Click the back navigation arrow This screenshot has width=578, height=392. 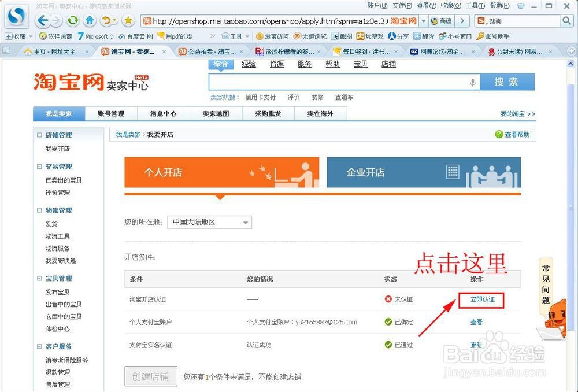pyautogui.click(x=42, y=21)
